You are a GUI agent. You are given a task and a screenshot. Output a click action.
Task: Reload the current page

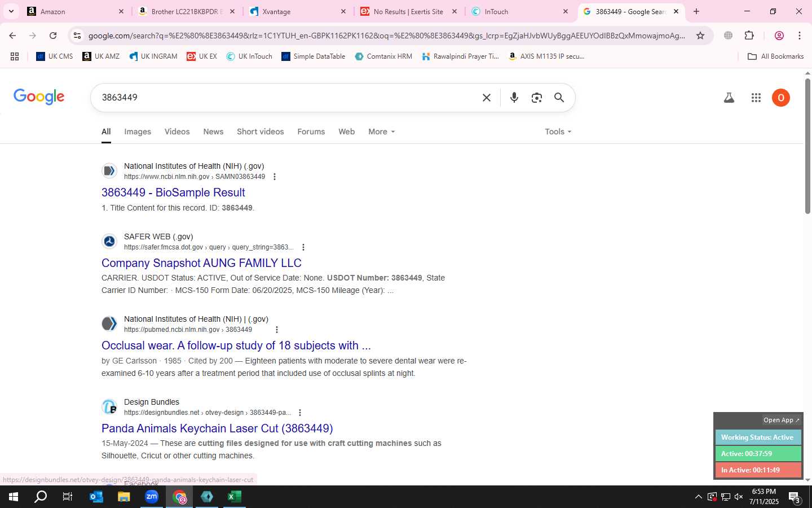coord(53,36)
